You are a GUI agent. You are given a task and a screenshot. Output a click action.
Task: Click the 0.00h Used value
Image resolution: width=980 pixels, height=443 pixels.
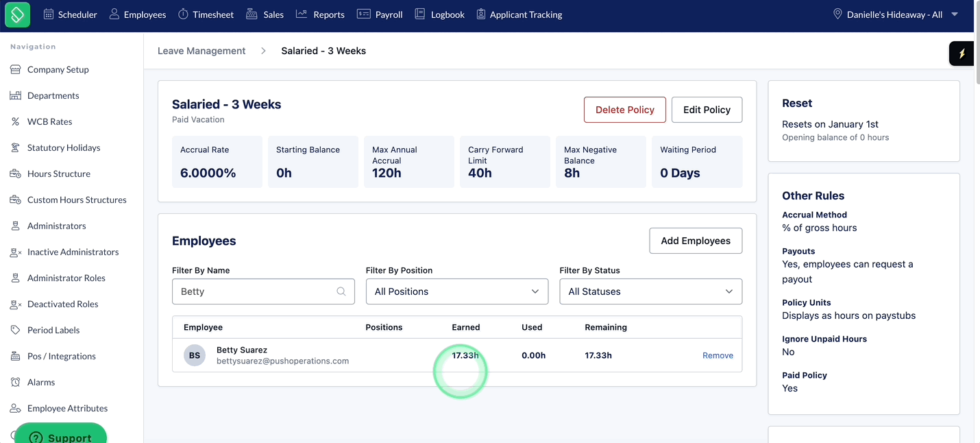[x=534, y=355]
